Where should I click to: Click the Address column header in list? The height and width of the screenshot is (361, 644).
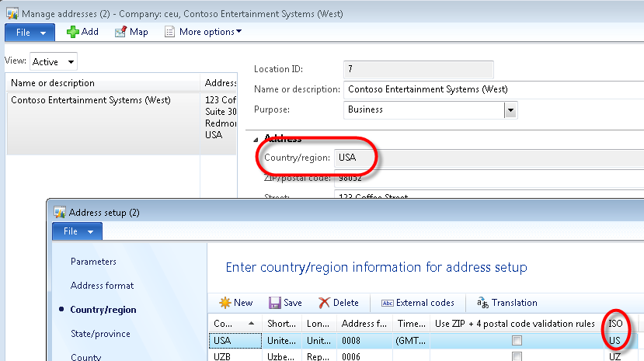point(218,83)
